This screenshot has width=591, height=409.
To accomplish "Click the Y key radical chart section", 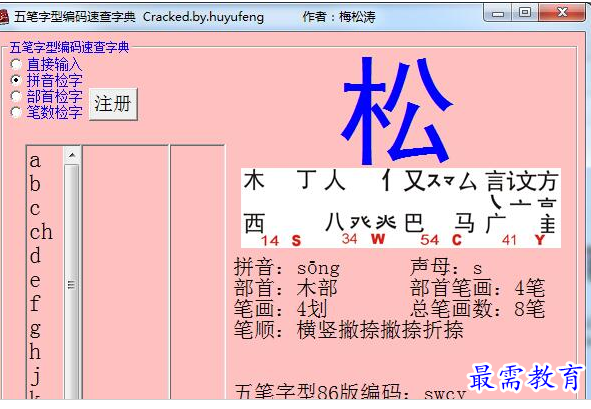I will 522,207.
